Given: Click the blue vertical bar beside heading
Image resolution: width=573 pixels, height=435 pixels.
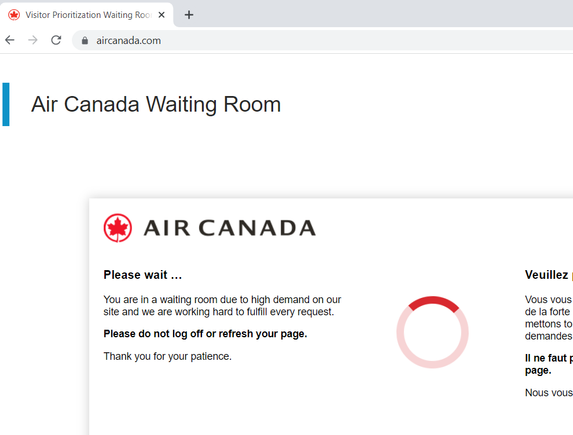Looking at the screenshot, I should tap(6, 105).
